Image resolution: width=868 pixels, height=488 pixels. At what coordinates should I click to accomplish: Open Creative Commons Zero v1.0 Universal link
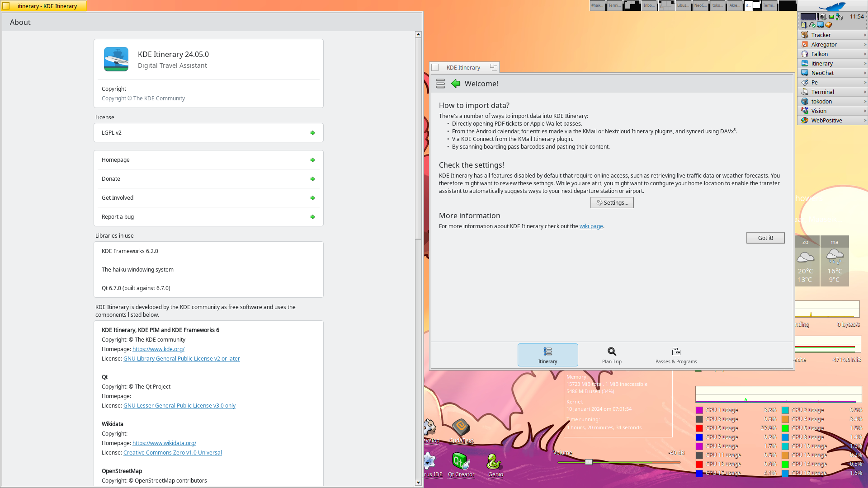point(172,453)
